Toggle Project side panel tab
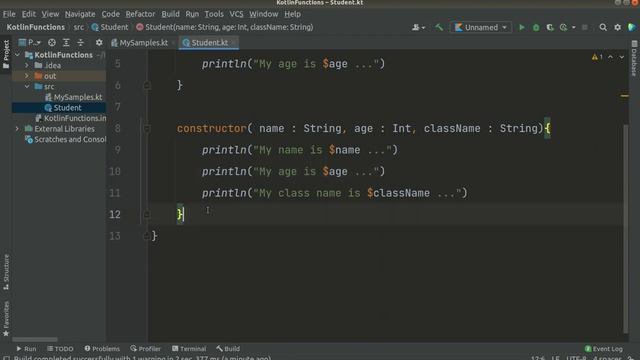This screenshot has width=640, height=360. (6, 54)
